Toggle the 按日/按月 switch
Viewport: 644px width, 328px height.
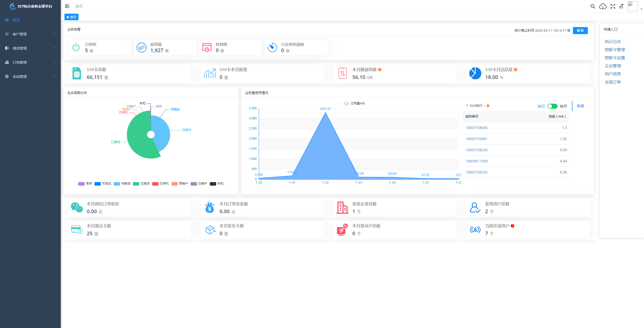[552, 106]
